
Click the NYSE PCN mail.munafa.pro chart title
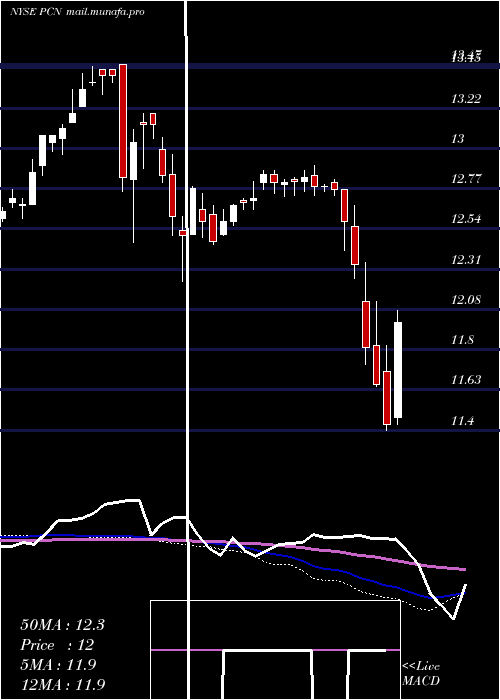click(x=77, y=12)
